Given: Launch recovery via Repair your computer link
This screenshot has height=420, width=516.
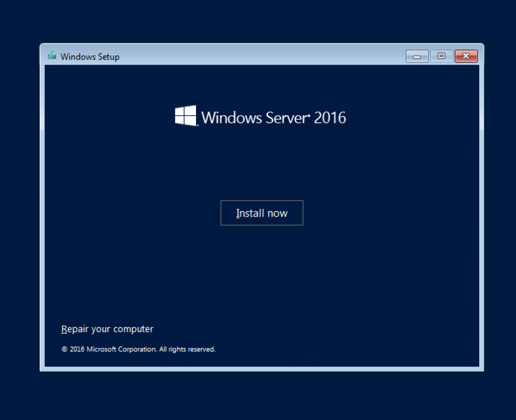Looking at the screenshot, I should point(107,329).
